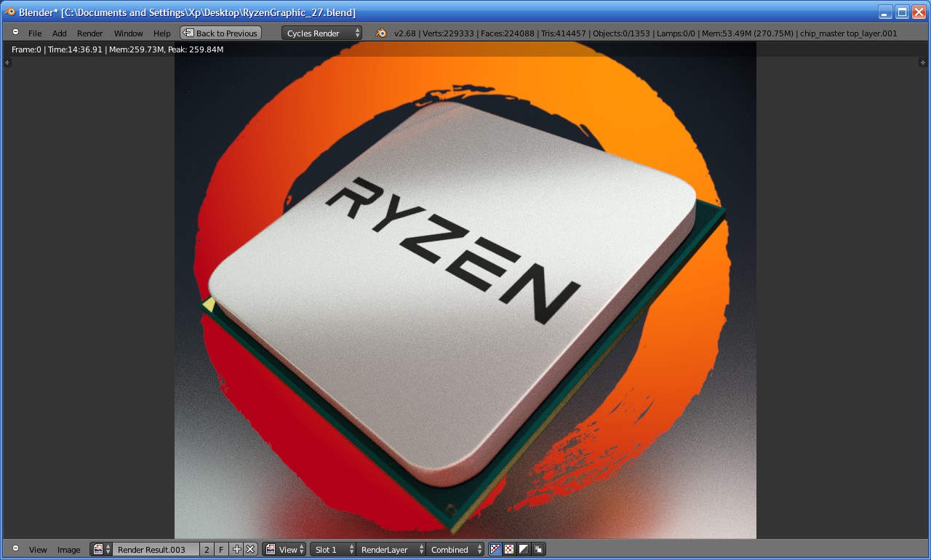Collapse the image editor header menus

point(16,549)
